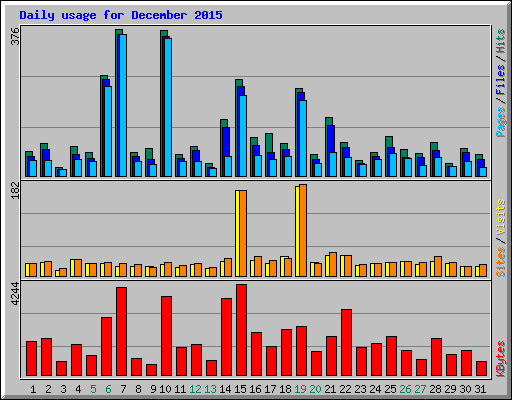Select the red KBytes bar for day 22

click(x=346, y=343)
